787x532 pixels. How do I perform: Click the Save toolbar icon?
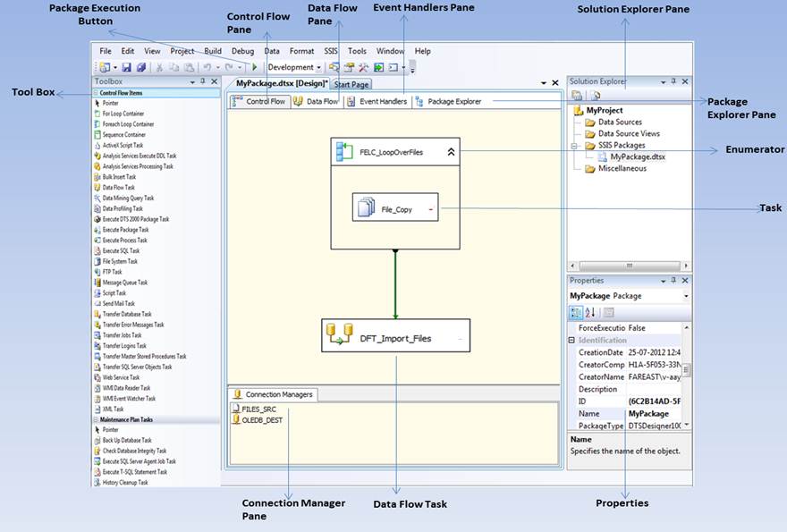(126, 68)
